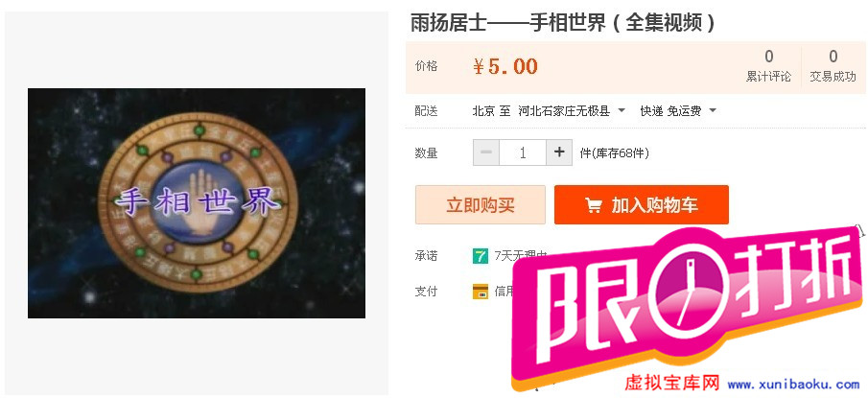Click the ¥5.00 price label
Viewport: 868px width, 398px height.
click(505, 66)
